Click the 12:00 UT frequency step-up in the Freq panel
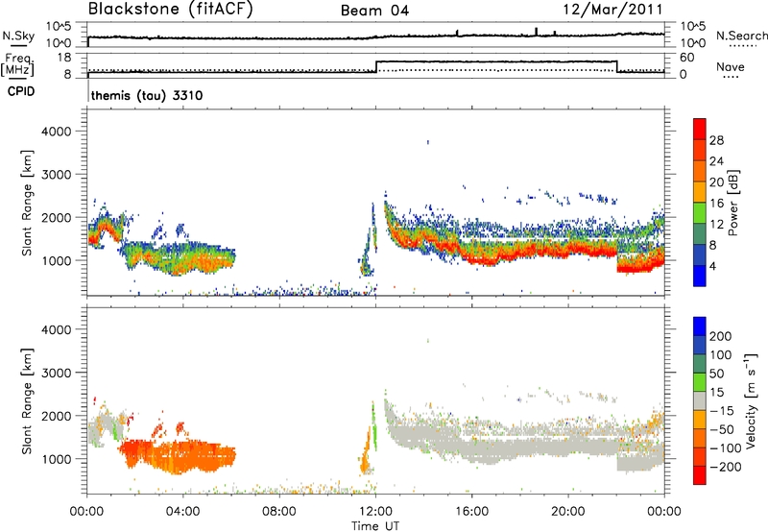The height and width of the screenshot is (532, 768). [375, 66]
